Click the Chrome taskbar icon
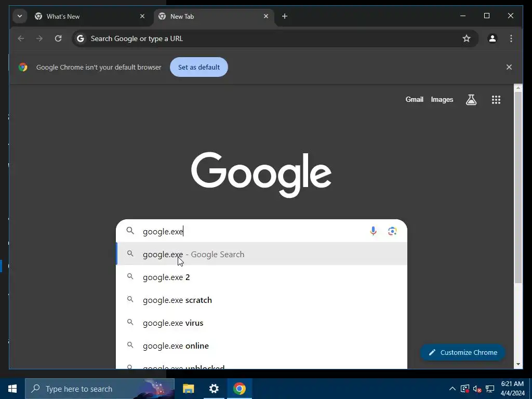 (x=239, y=389)
